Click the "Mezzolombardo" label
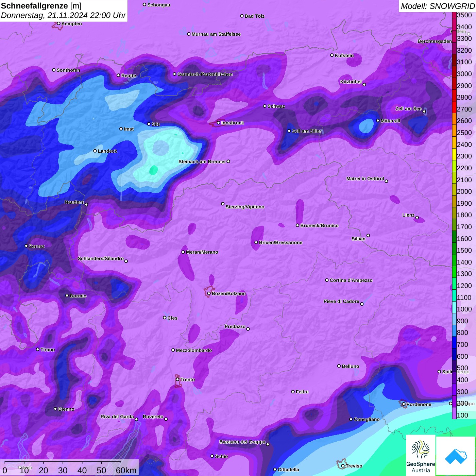Viewport: 476px width, 476px height. point(194,350)
